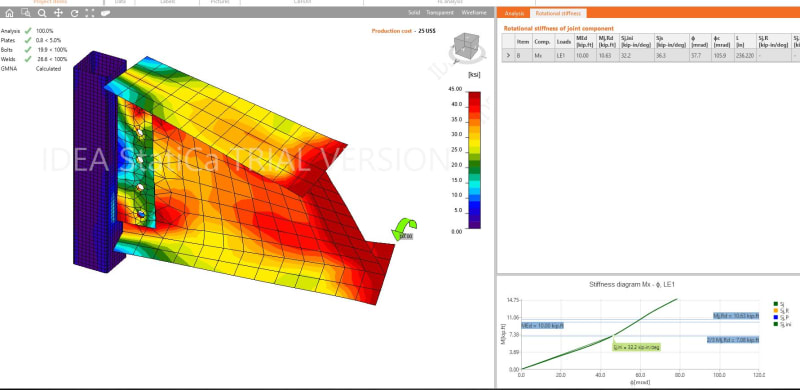Image resolution: width=800 pixels, height=390 pixels.
Task: Click the Sj,ini legend swatch
Action: [776, 324]
